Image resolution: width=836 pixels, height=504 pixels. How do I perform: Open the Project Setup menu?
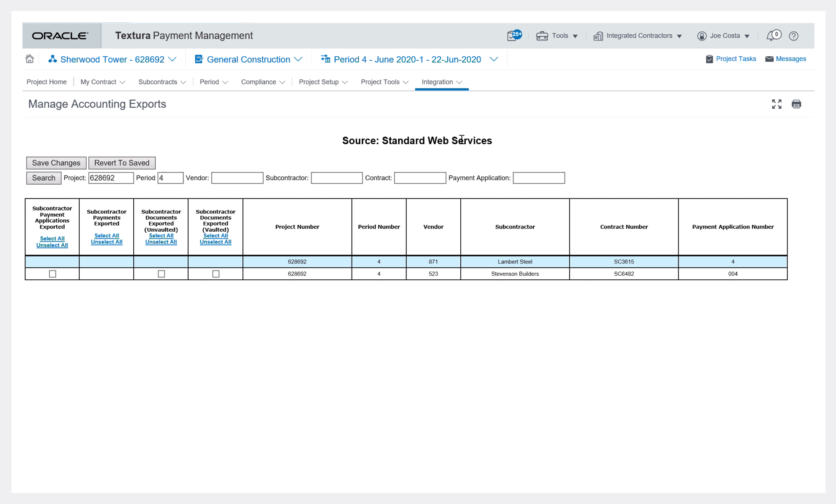pyautogui.click(x=323, y=82)
